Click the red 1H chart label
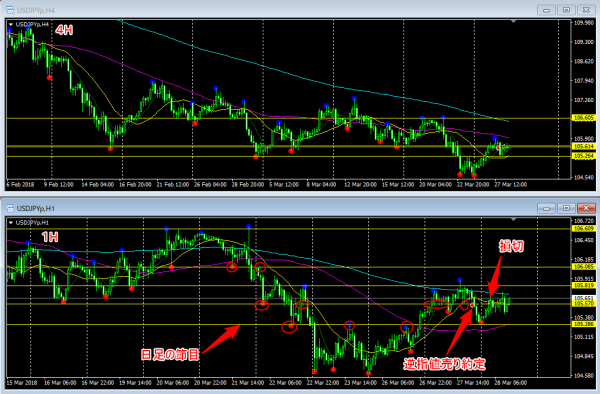The width and height of the screenshot is (600, 394). click(x=50, y=237)
